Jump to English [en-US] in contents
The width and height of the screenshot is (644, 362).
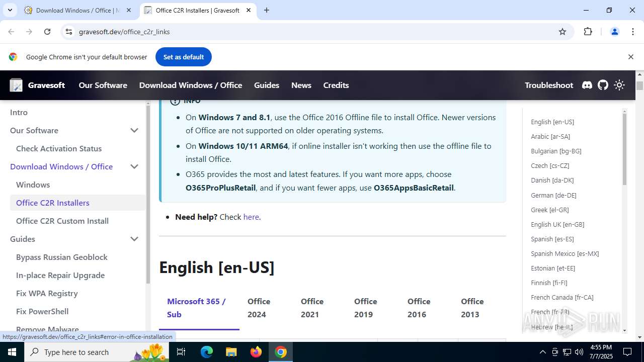pos(552,122)
